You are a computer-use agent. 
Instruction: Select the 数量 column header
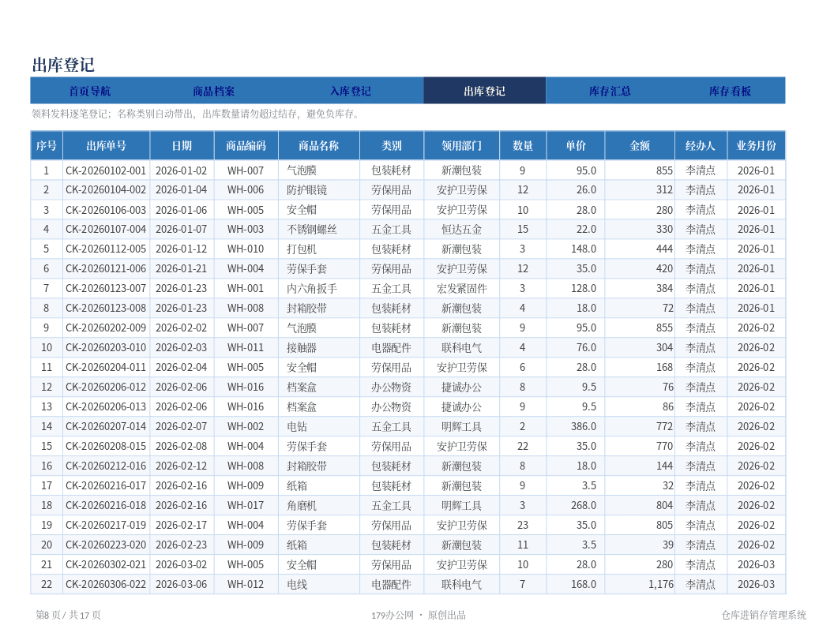[x=523, y=145]
